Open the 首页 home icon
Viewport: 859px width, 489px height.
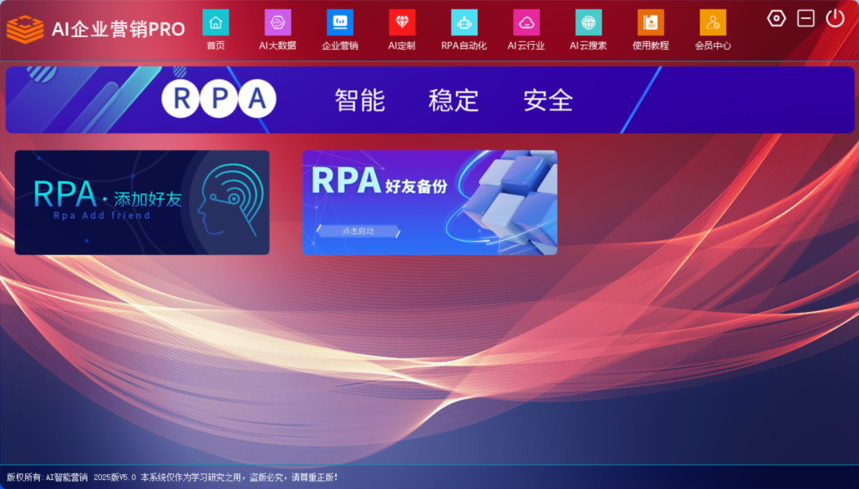[x=215, y=23]
